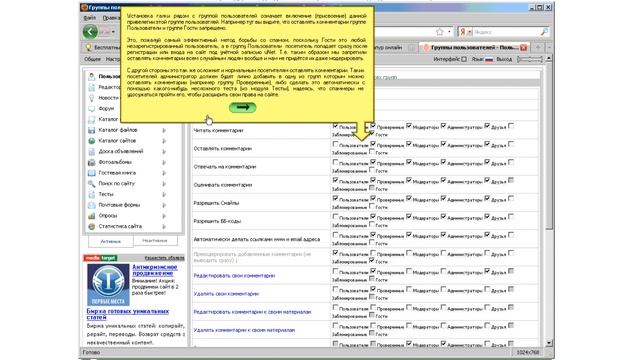Viewport: 640px width, 360px height.
Task: Click the Редактор icon in the sidebar
Action: point(91,87)
